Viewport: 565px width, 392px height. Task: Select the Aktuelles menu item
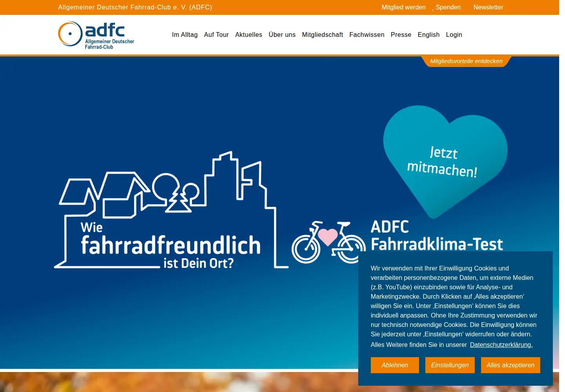coord(249,34)
